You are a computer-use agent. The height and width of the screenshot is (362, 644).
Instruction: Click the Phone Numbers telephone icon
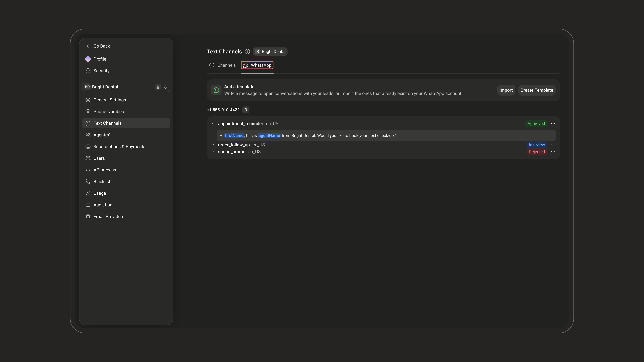[88, 111]
